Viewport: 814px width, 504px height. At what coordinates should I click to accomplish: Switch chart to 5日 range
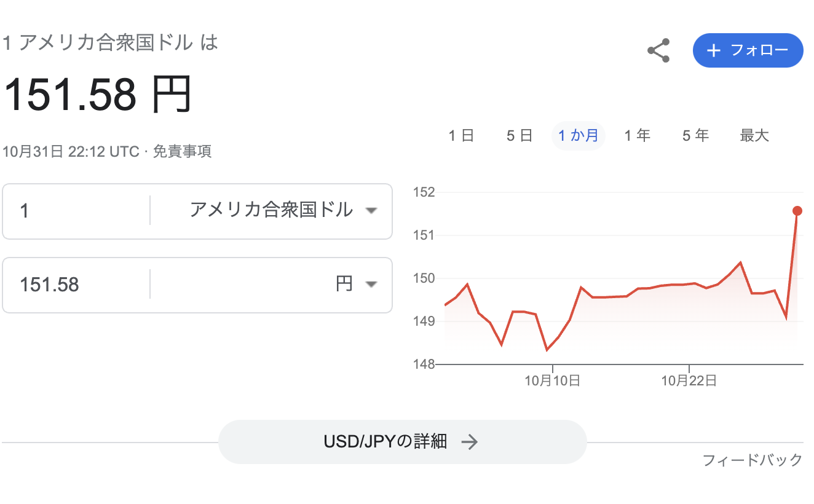tap(520, 136)
